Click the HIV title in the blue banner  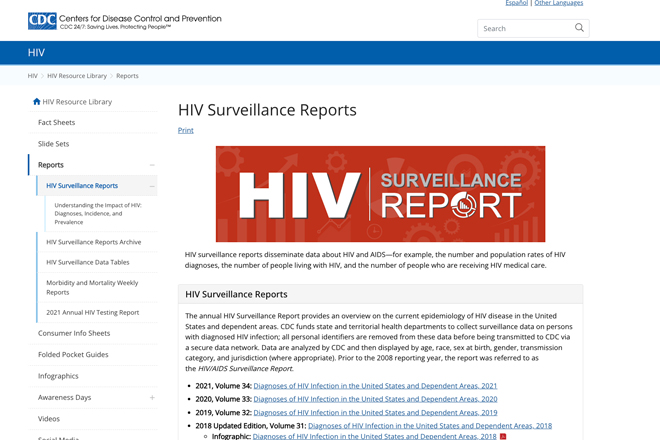click(36, 53)
